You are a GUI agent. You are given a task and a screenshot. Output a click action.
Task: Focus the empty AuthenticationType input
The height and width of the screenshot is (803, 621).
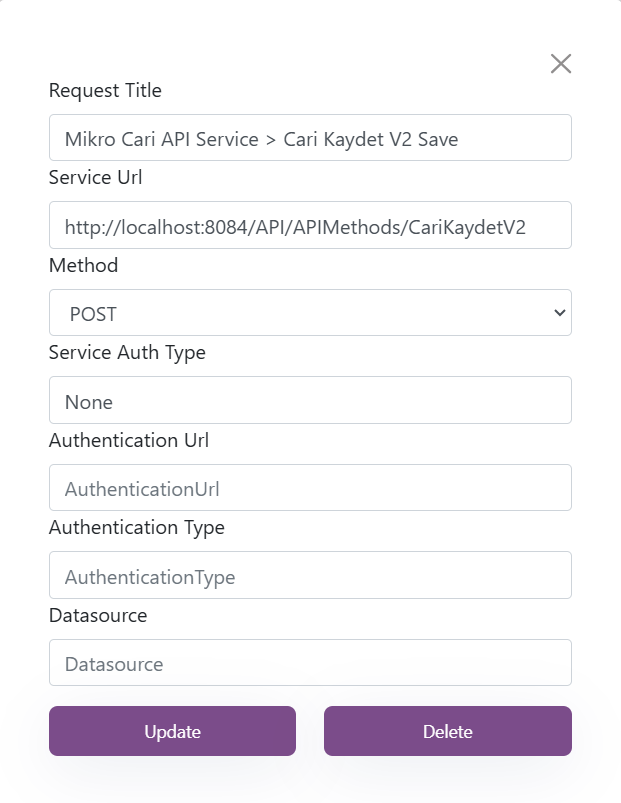click(x=310, y=575)
